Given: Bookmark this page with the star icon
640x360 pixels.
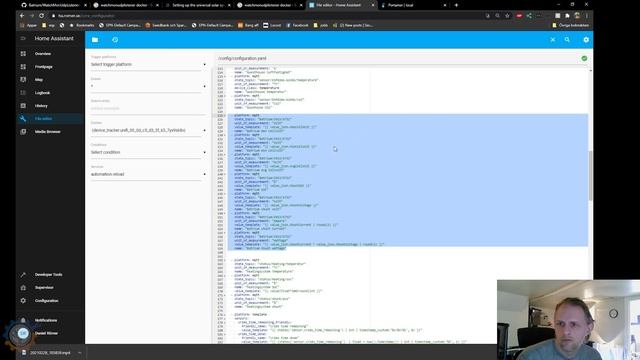Looking at the screenshot, I should [x=507, y=16].
